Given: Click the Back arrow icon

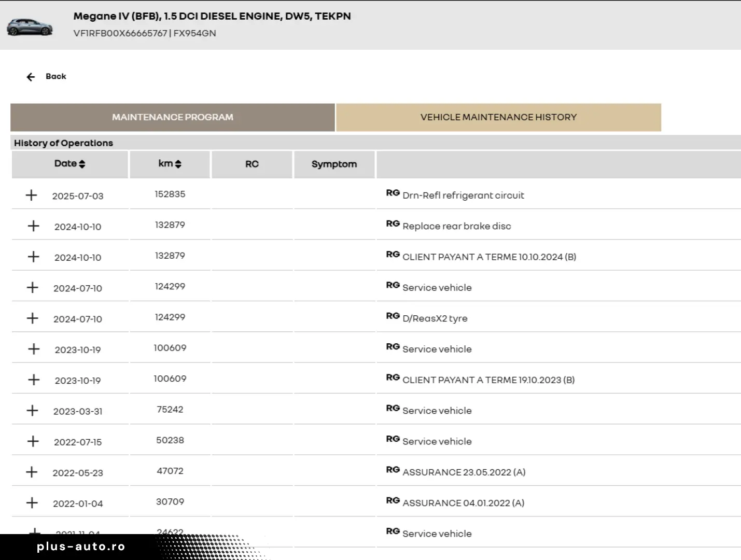Looking at the screenshot, I should (31, 77).
